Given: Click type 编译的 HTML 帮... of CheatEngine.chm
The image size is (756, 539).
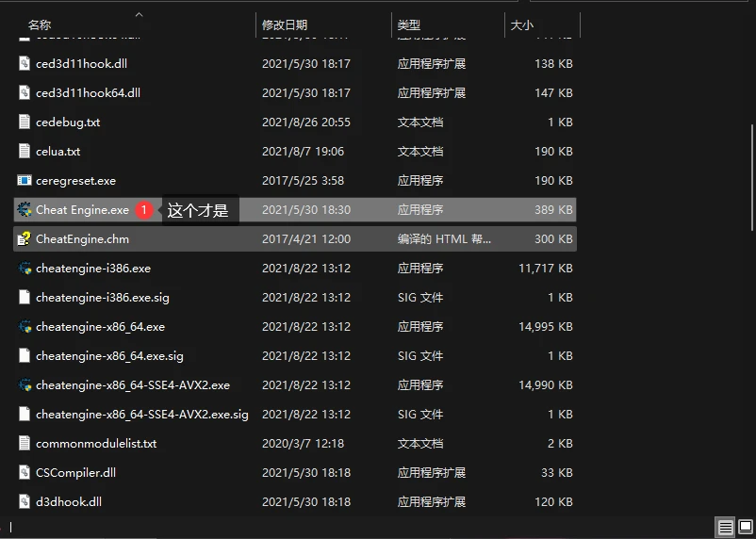Looking at the screenshot, I should tap(444, 238).
